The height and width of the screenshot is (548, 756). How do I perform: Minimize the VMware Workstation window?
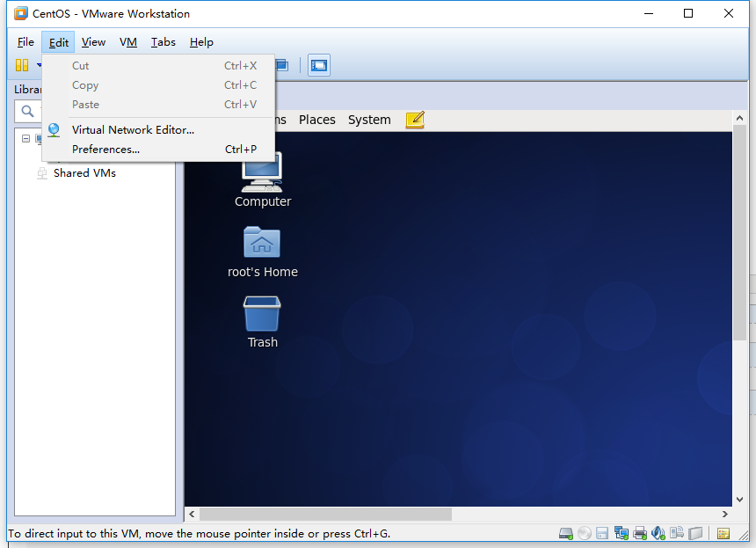coord(649,13)
